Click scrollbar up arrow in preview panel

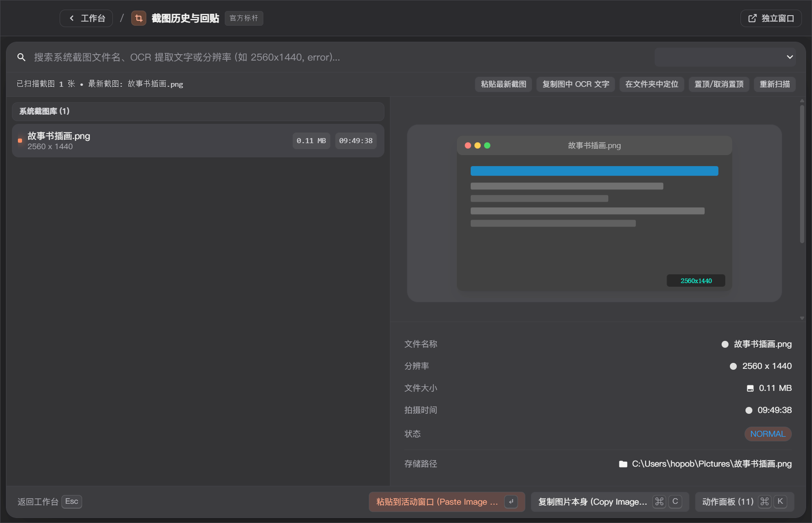(x=802, y=100)
